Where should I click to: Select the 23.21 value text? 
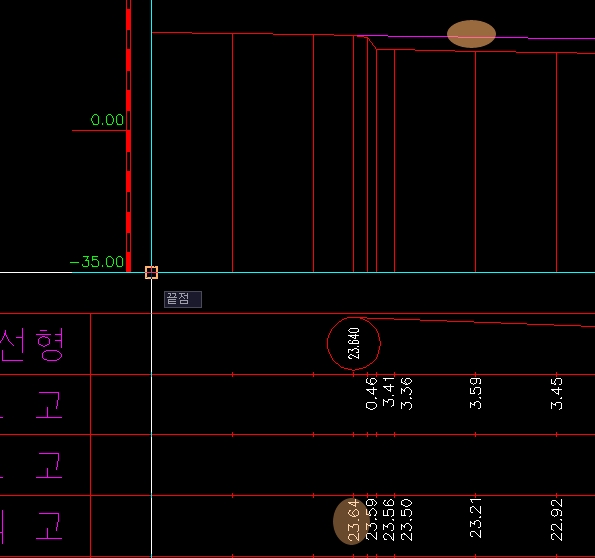click(x=475, y=518)
